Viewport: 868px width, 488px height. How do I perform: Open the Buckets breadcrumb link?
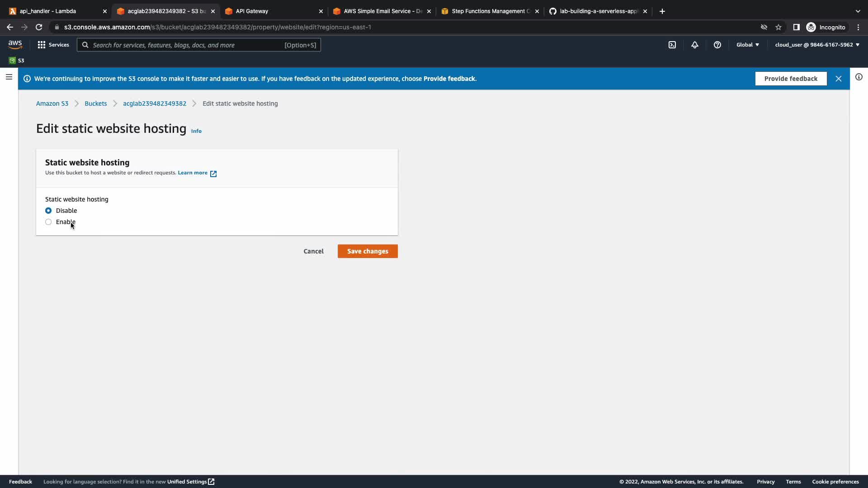(x=95, y=103)
